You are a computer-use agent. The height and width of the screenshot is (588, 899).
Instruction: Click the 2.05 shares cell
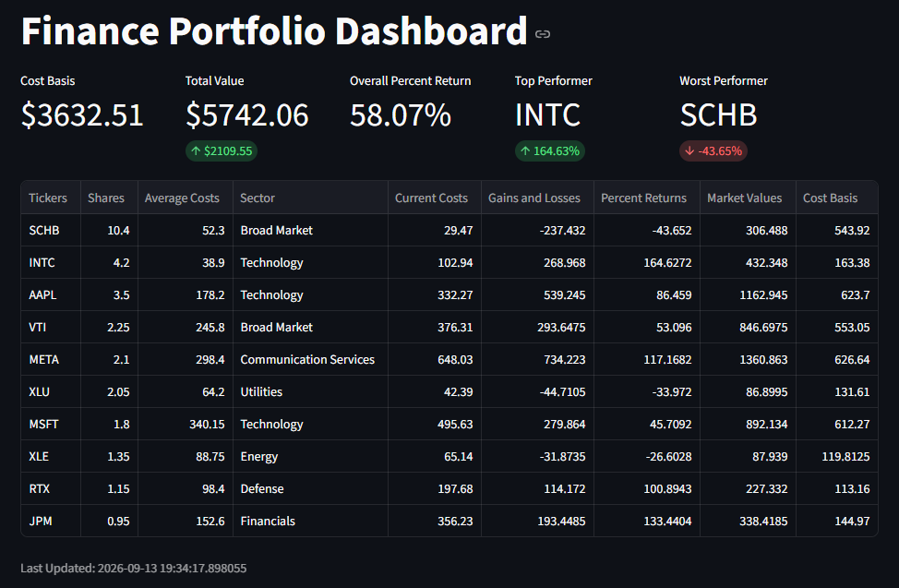click(109, 391)
